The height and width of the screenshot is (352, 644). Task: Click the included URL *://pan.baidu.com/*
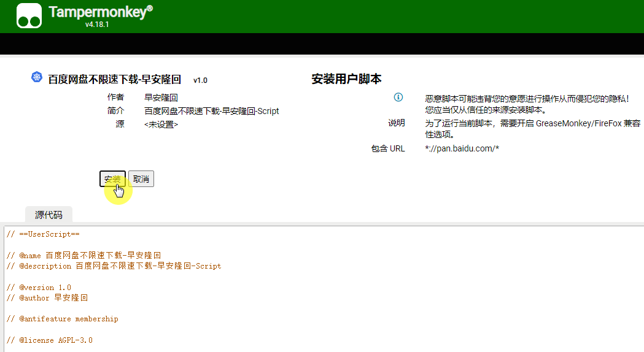click(x=462, y=148)
